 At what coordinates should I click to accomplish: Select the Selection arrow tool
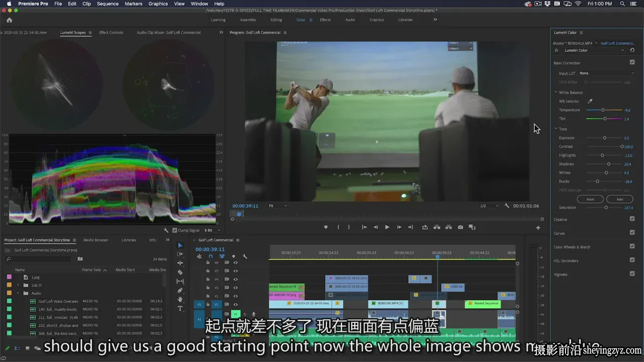(180, 245)
